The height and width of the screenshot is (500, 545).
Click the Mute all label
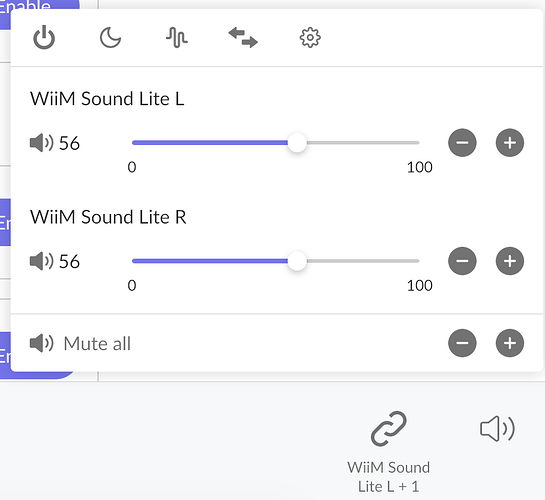(97, 344)
